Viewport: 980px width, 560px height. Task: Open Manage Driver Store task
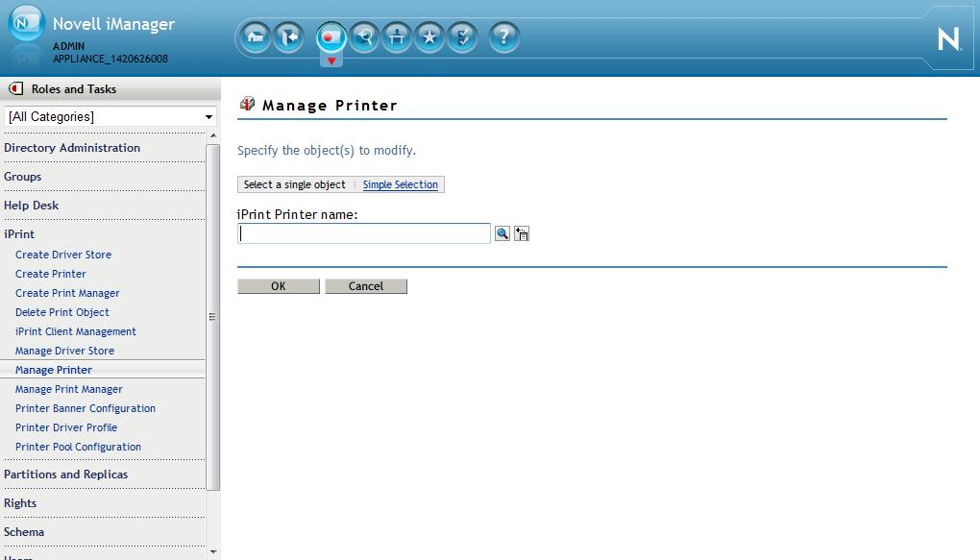(x=64, y=352)
